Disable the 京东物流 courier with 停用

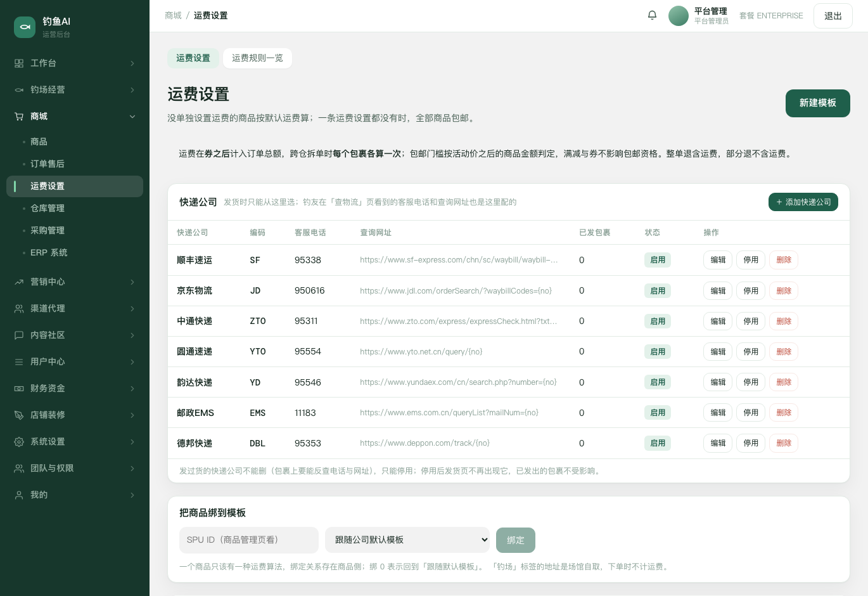pos(751,291)
